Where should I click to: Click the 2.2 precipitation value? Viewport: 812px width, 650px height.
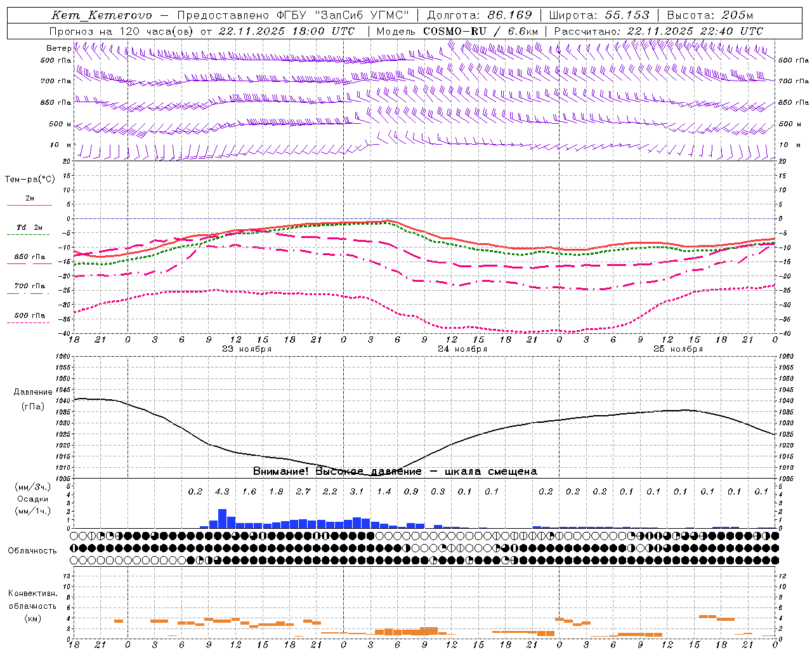click(330, 492)
